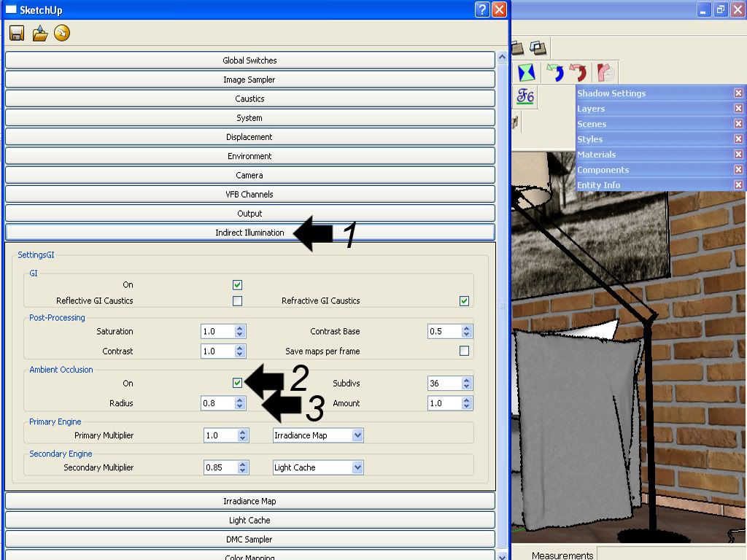The width and height of the screenshot is (747, 560).
Task: Click the Subdivs stepper arrows
Action: tap(467, 384)
